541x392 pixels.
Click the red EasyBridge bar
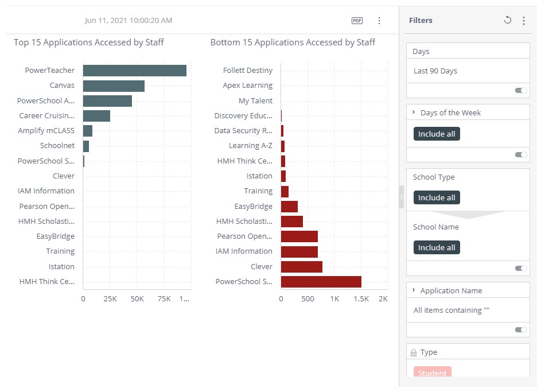tap(290, 207)
